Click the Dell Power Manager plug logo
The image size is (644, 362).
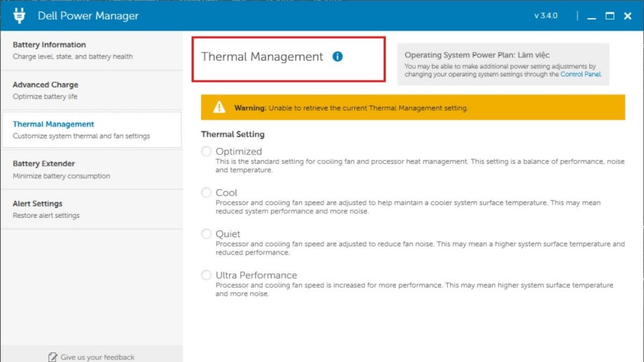[19, 15]
